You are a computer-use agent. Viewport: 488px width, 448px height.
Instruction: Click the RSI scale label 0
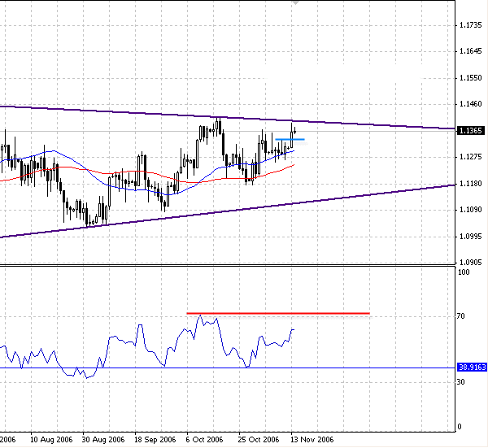pos(459,427)
